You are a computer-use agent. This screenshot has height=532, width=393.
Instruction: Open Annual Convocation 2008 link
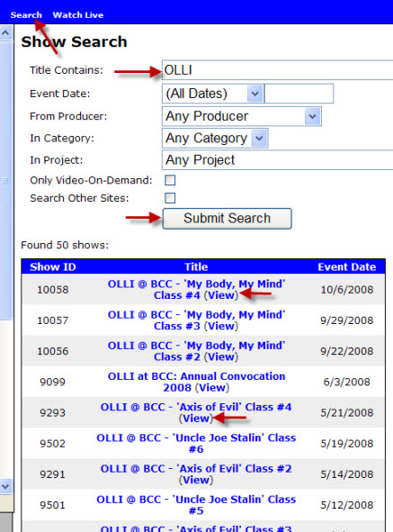(x=196, y=382)
